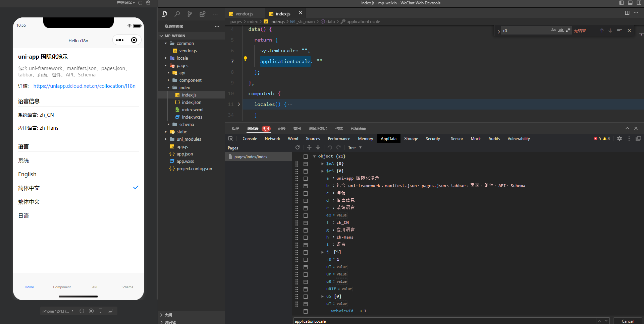Undo the last AppData change
The width and height of the screenshot is (644, 324).
(x=329, y=147)
